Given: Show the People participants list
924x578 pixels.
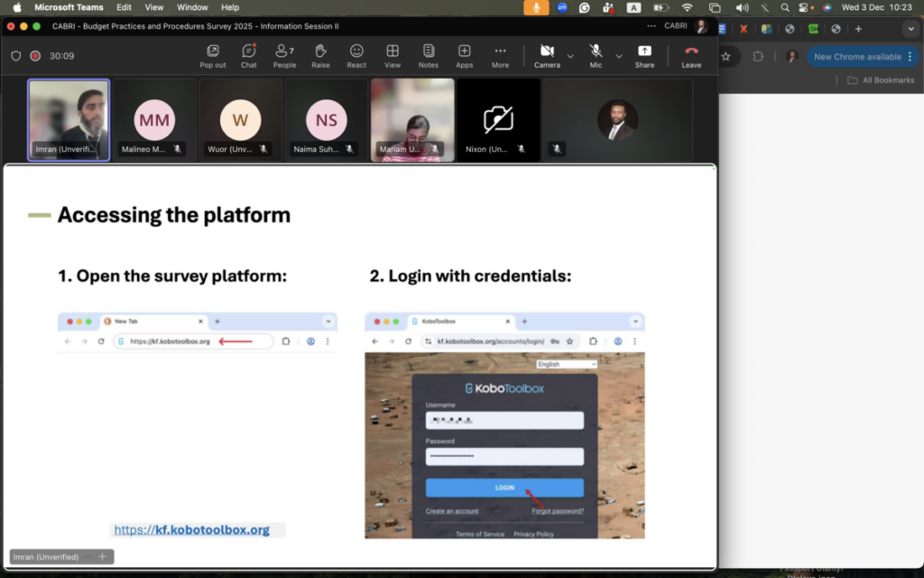Looking at the screenshot, I should (284, 56).
